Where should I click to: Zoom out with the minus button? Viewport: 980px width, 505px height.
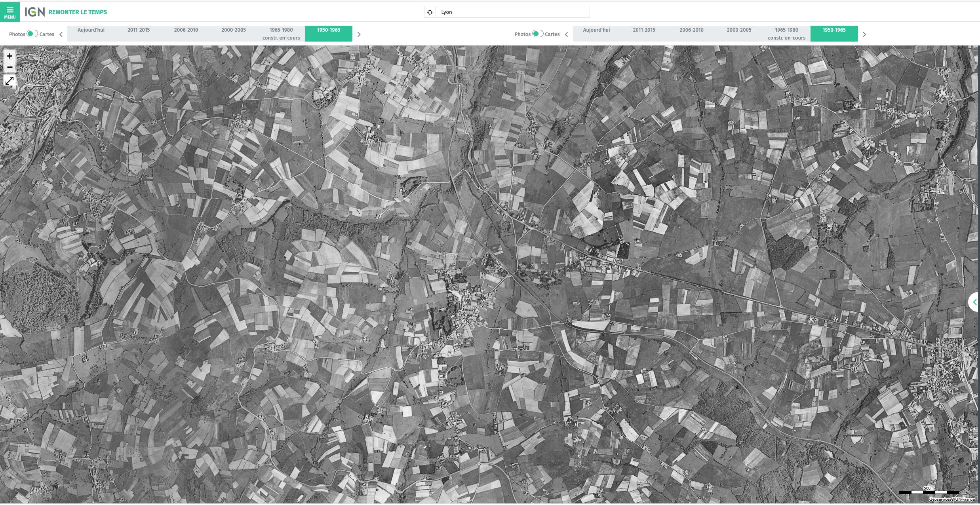click(x=10, y=67)
